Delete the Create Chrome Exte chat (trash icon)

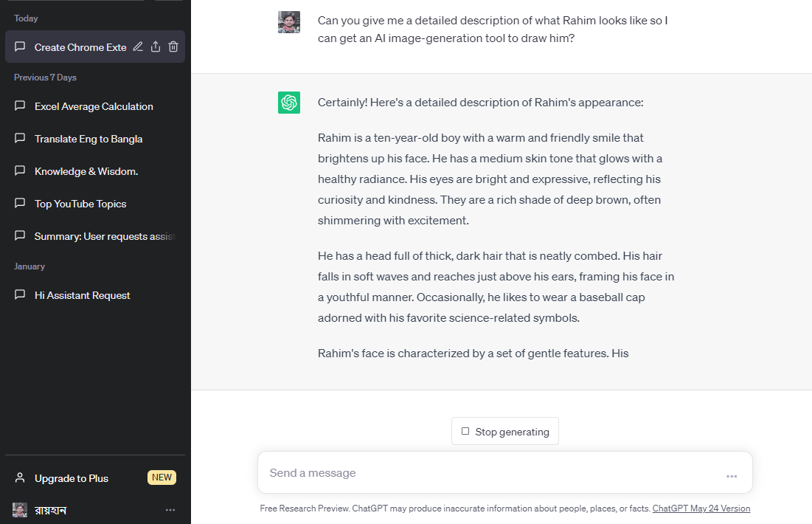(173, 47)
